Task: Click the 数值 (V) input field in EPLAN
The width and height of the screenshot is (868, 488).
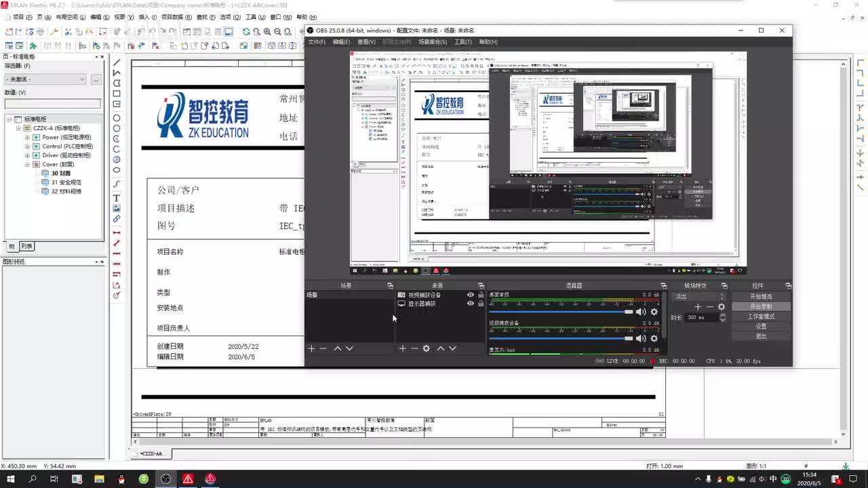Action: [53, 104]
